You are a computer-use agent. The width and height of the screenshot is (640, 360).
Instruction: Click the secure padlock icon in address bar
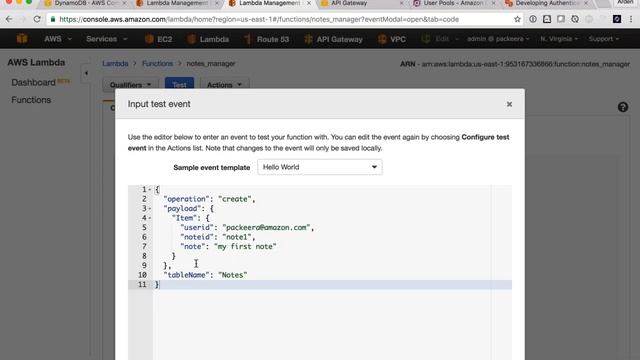(x=53, y=19)
